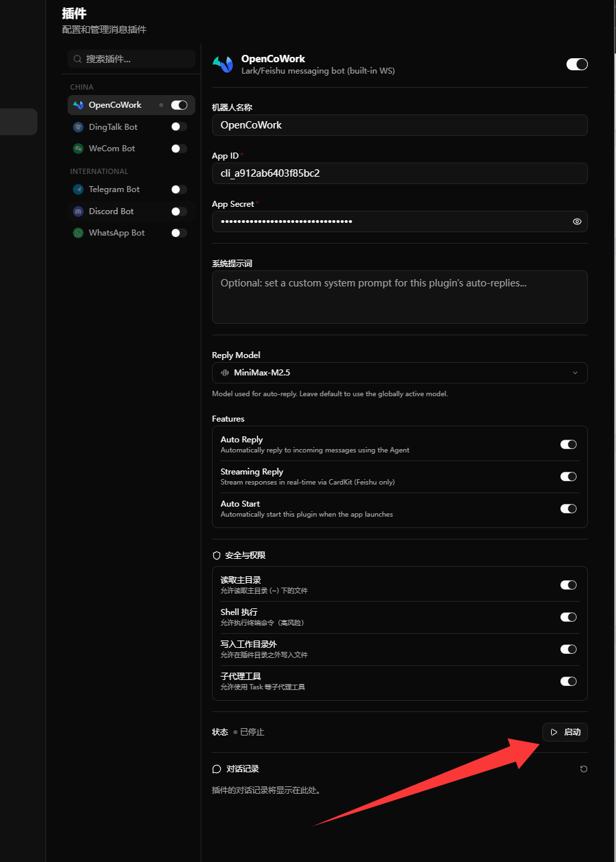Refresh conversation records with the reload icon
The width and height of the screenshot is (616, 862).
(583, 769)
